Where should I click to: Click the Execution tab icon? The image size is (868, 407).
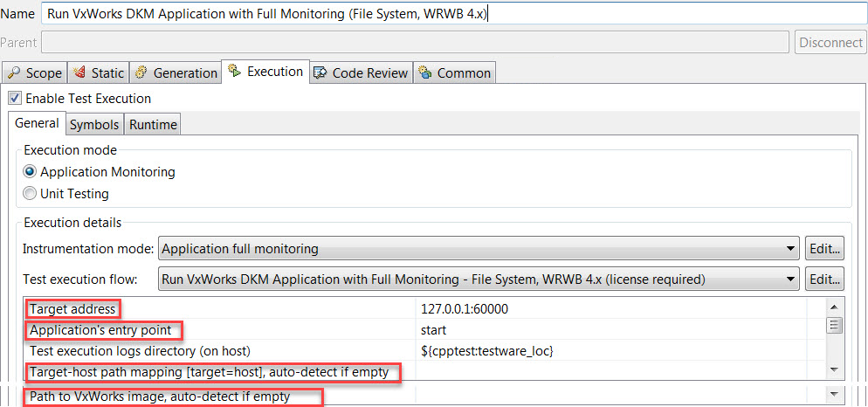click(x=235, y=71)
